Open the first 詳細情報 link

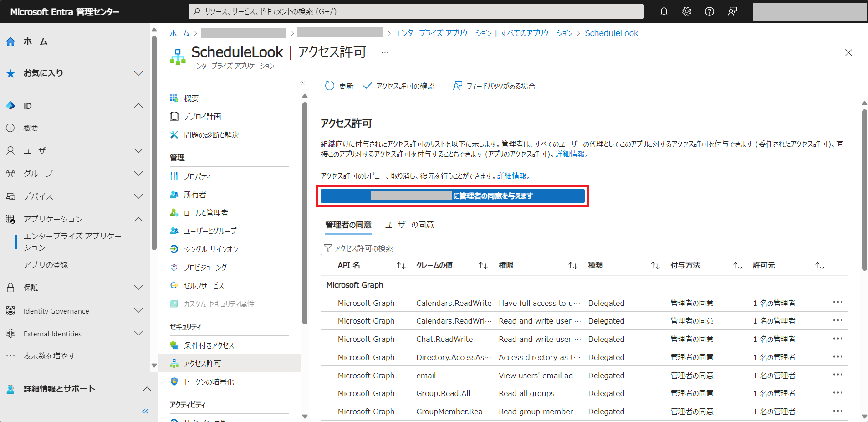572,154
